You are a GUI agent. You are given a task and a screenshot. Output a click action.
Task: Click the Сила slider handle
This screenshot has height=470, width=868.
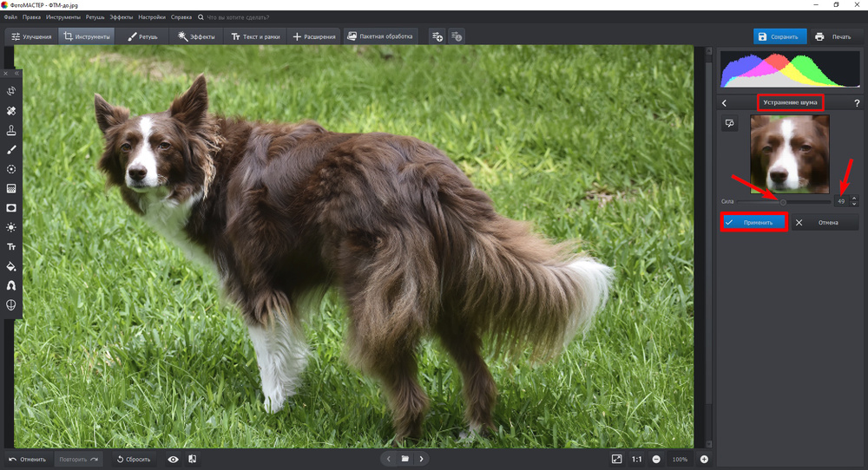pyautogui.click(x=783, y=201)
